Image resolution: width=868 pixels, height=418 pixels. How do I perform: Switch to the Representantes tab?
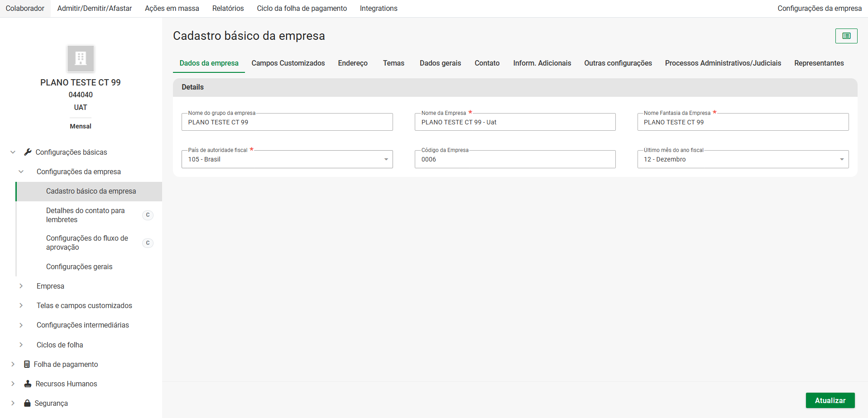[819, 63]
